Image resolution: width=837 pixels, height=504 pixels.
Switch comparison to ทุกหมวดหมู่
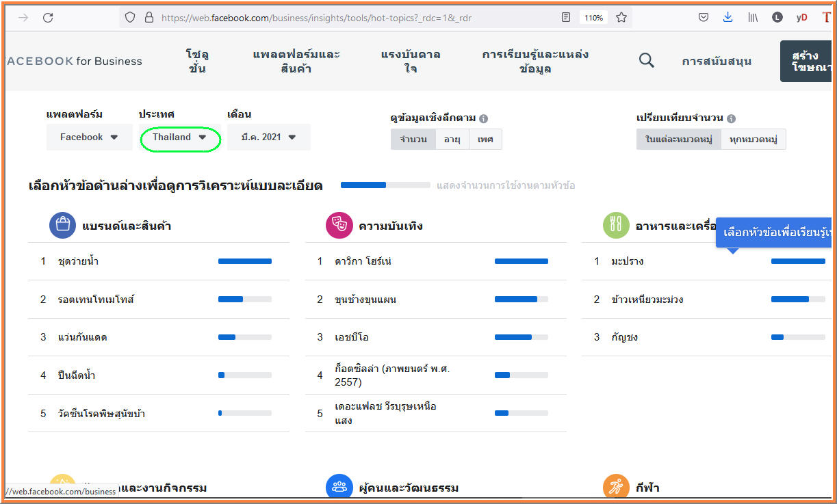[754, 140]
